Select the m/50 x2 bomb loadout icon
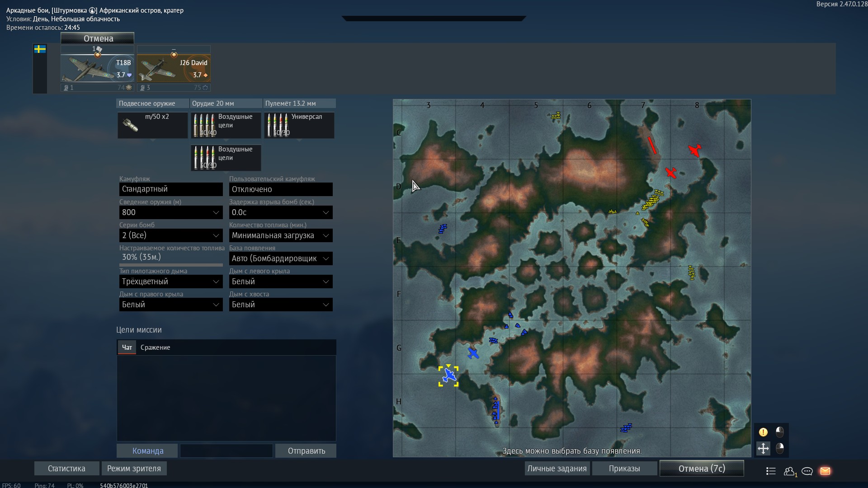The width and height of the screenshot is (868, 488). 153,125
